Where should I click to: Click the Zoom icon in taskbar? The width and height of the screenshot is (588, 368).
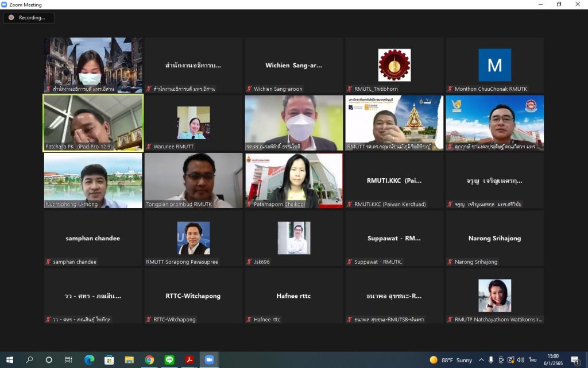tap(210, 360)
